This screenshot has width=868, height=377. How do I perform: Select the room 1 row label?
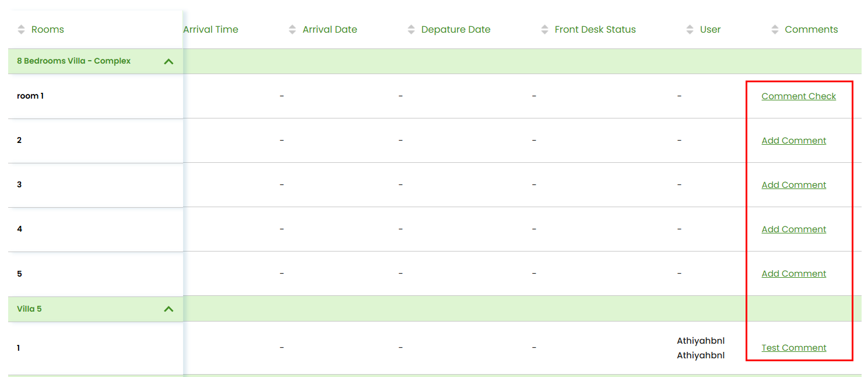coord(30,96)
